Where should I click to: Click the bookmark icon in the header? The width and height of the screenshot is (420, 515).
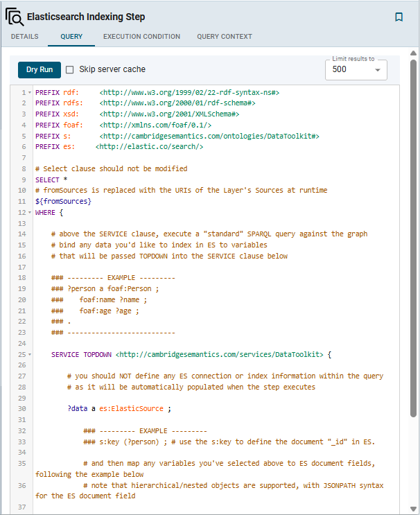click(x=399, y=17)
